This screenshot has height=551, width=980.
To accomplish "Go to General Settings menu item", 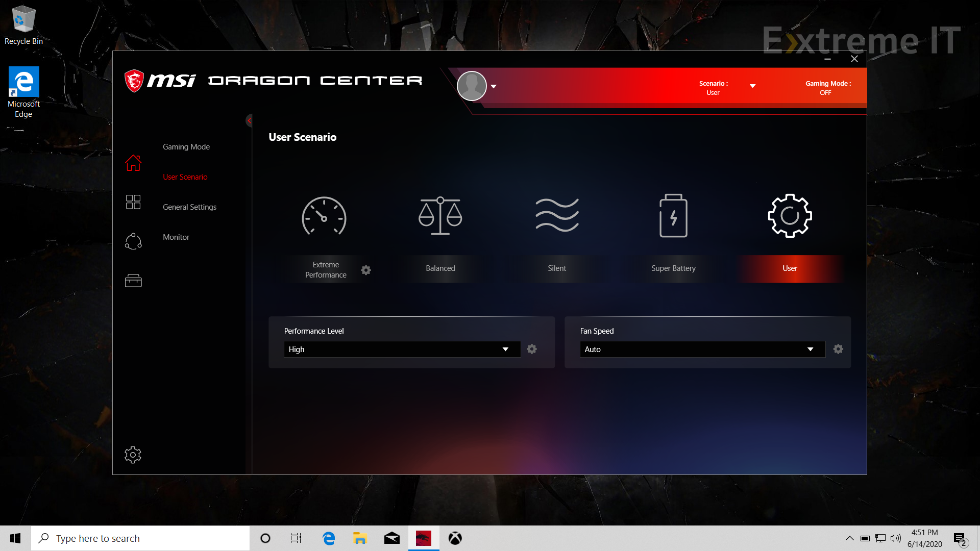I will 189,207.
